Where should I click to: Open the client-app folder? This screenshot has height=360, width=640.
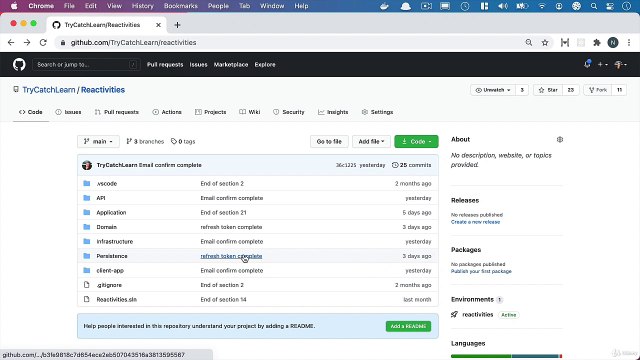pyautogui.click(x=110, y=270)
